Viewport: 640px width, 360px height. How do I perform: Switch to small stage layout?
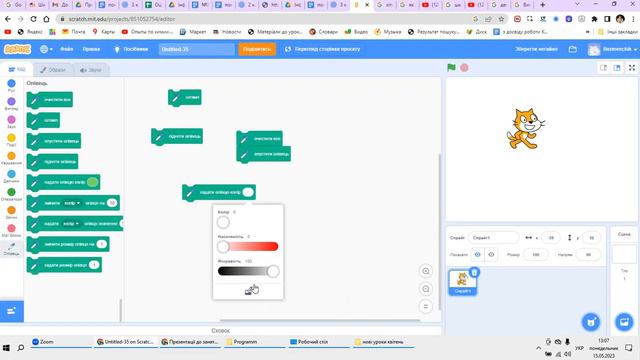point(603,68)
